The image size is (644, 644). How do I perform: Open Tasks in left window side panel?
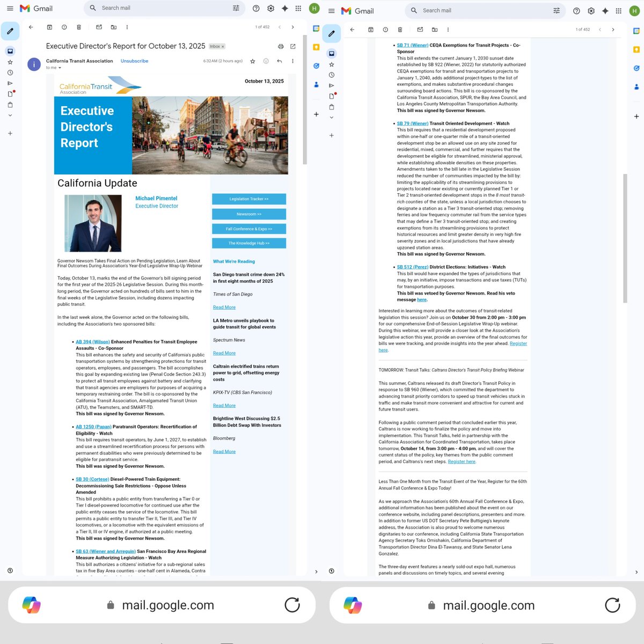tap(316, 66)
